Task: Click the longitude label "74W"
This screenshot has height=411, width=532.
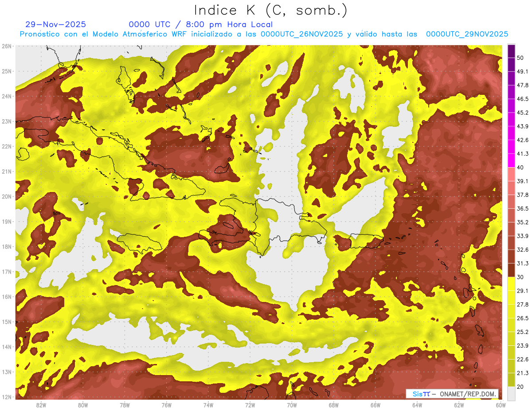Action: coord(208,405)
